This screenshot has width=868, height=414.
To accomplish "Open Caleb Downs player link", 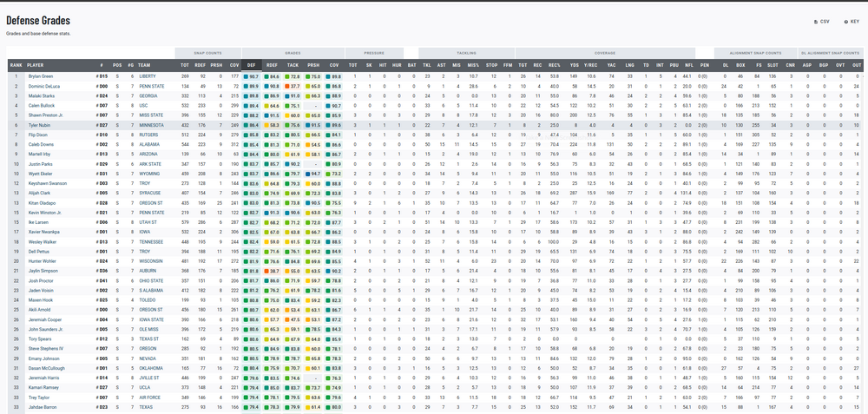I will (40, 145).
